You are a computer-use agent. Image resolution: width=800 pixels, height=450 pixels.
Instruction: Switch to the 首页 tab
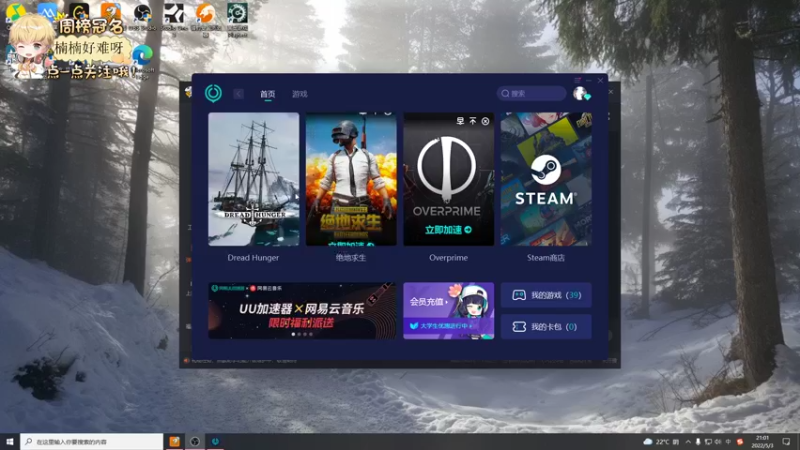[267, 94]
